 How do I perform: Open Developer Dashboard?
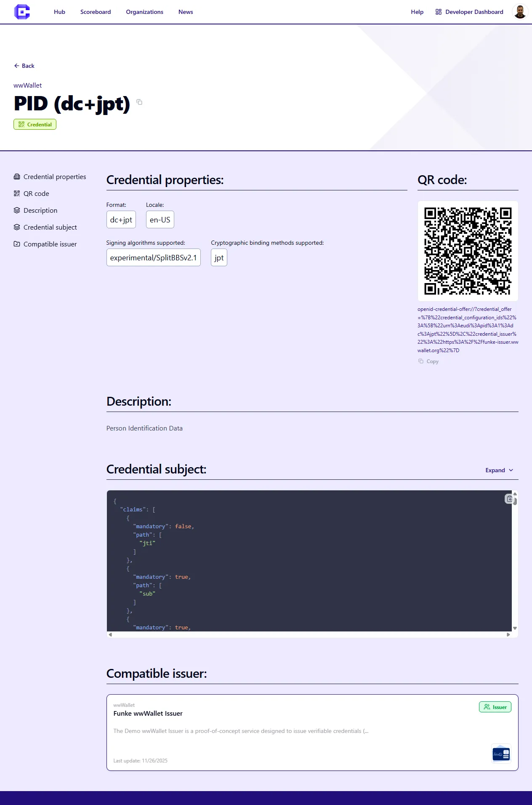pyautogui.click(x=469, y=12)
